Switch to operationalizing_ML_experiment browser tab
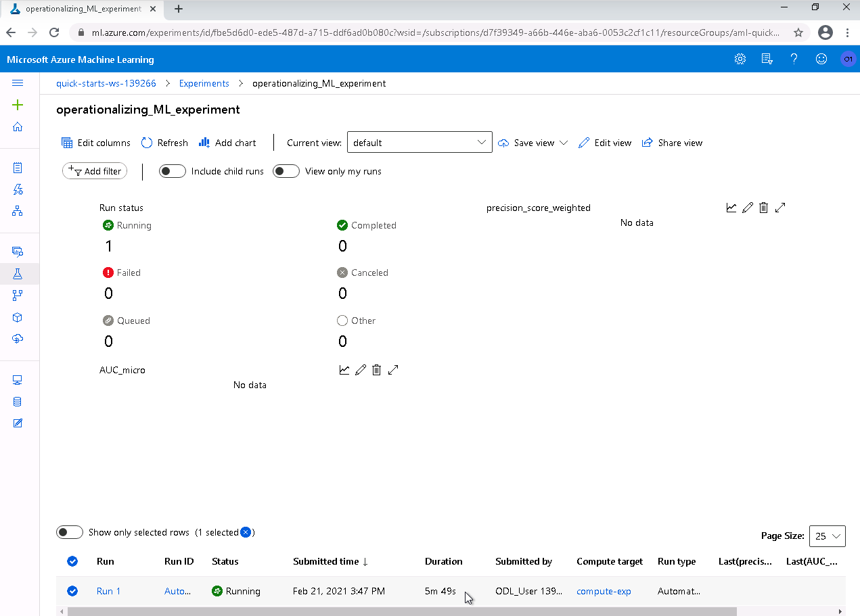 click(83, 9)
